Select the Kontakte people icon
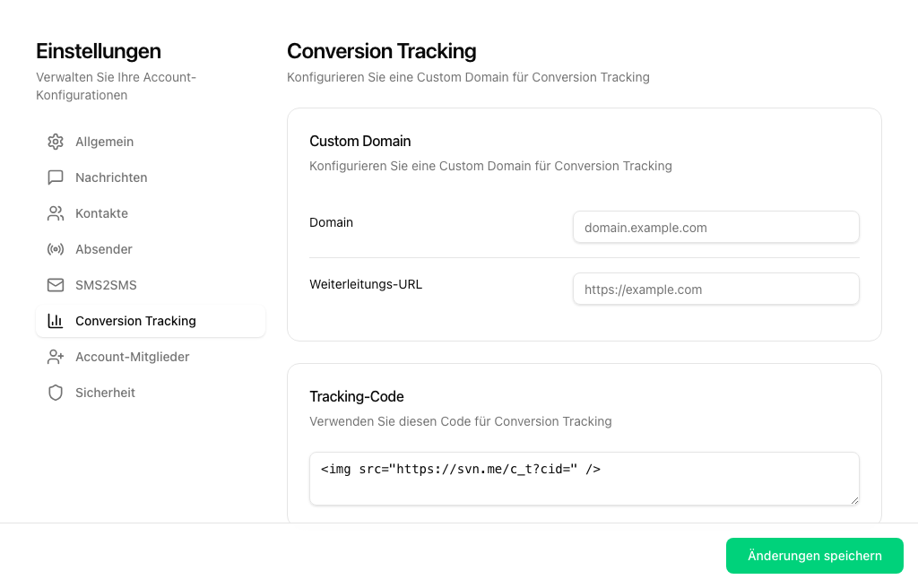 [x=56, y=213]
